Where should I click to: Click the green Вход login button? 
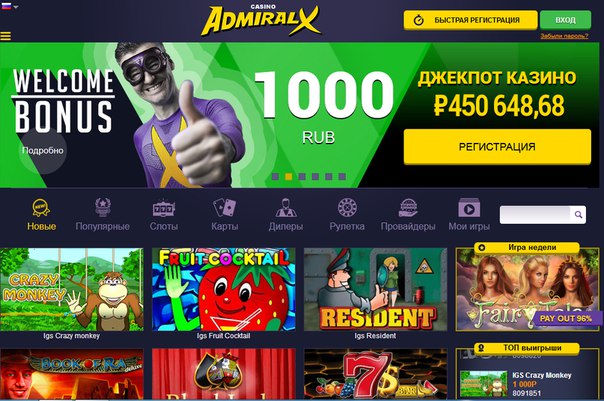565,20
